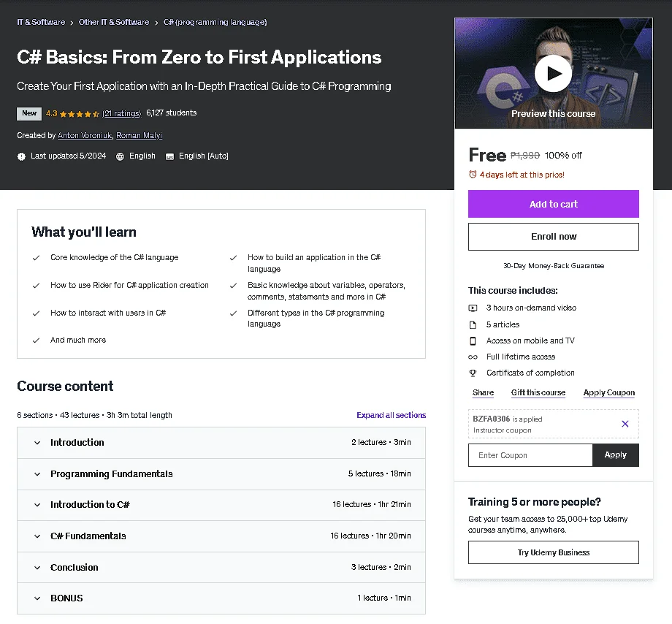The image size is (672, 624).
Task: Open instructor Anton Voroniuk's profile
Action: click(85, 135)
